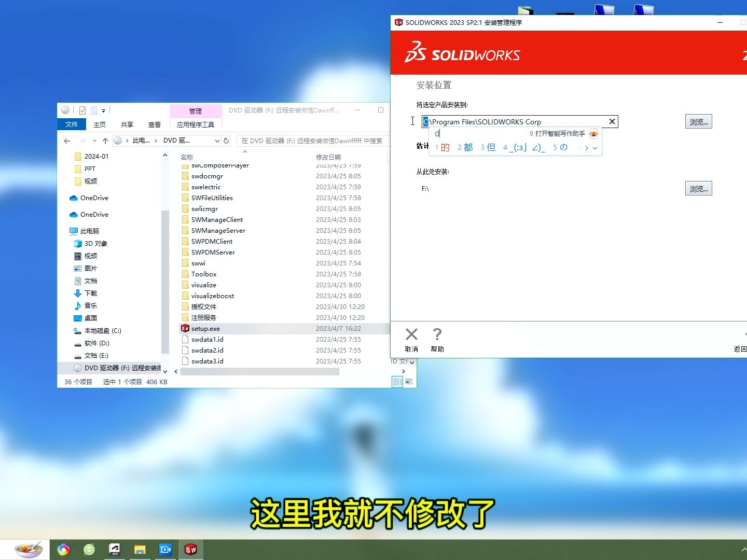Open recent locations dropdown in Explorer
Screen dimensions: 747x560
tap(94, 141)
